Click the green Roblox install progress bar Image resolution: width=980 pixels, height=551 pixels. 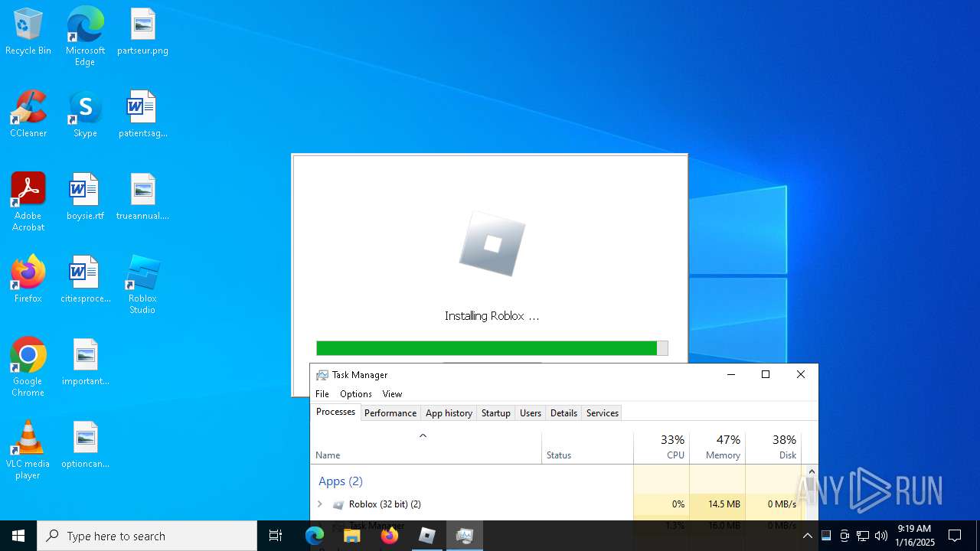[492, 348]
